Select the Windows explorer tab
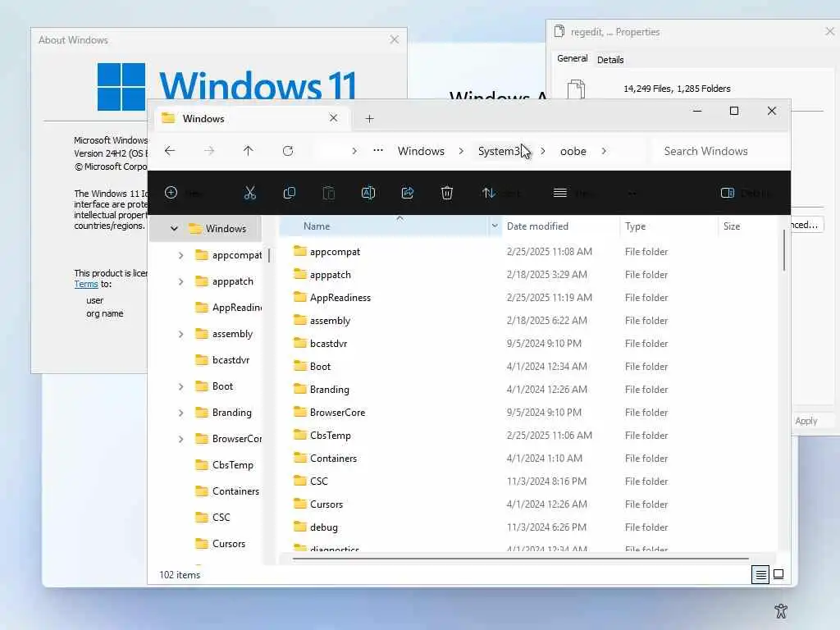840x630 pixels. [252, 118]
